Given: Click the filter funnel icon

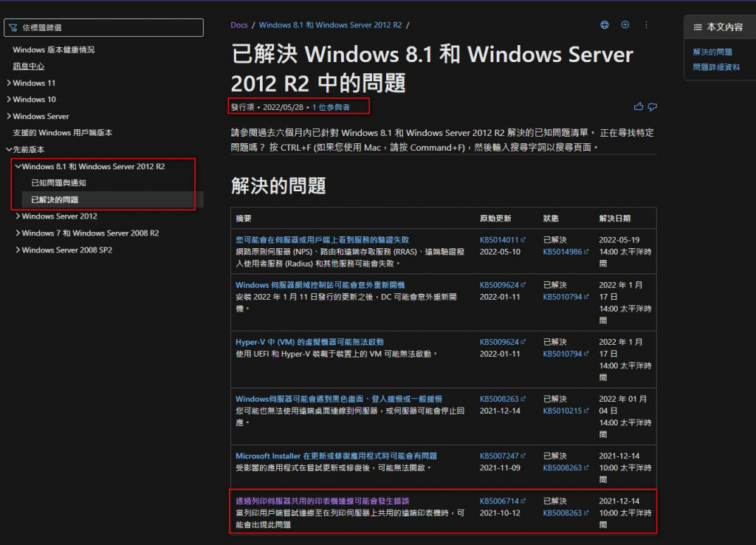Looking at the screenshot, I should click(x=13, y=28).
